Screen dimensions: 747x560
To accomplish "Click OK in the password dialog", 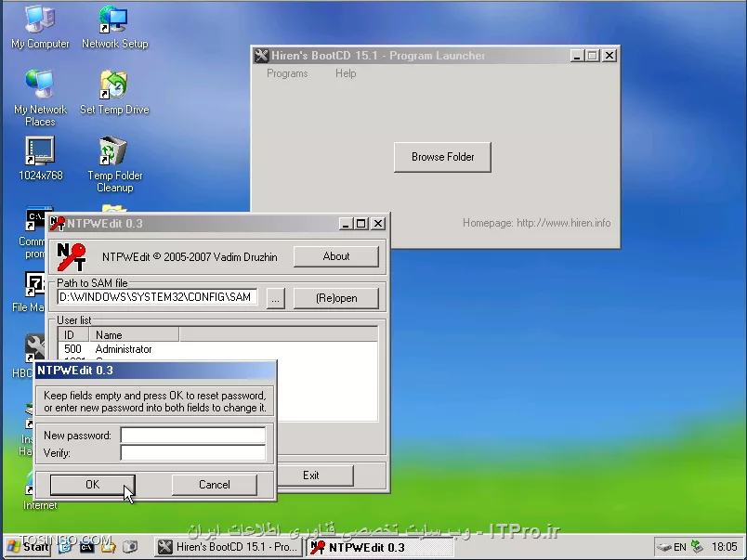I will pos(92,485).
